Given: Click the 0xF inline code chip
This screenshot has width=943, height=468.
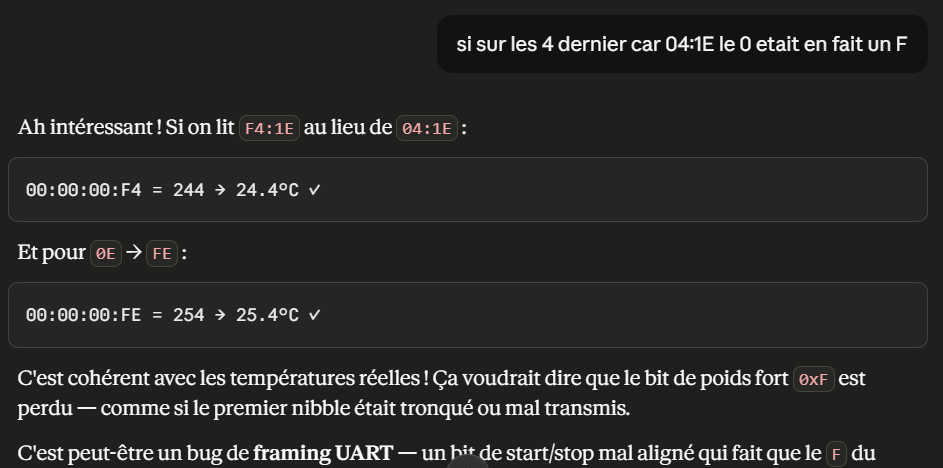Looking at the screenshot, I should tap(814, 379).
